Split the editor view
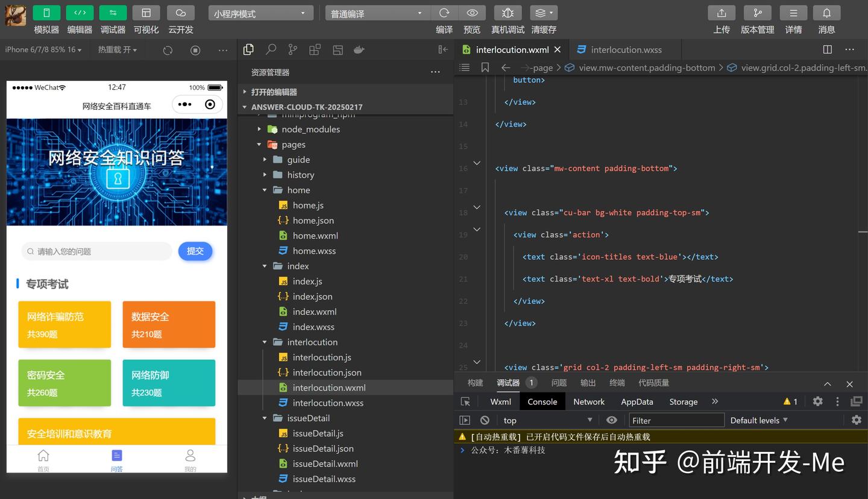Screen dimensions: 868x499 828,49
